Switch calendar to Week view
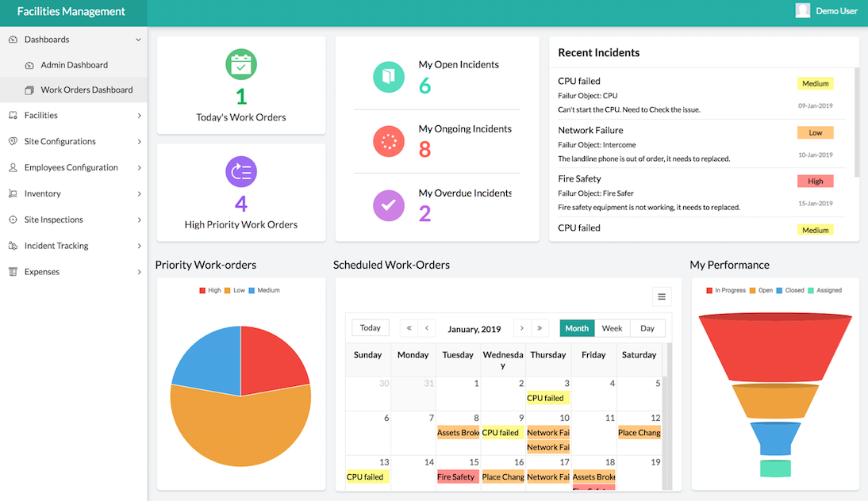 [613, 328]
